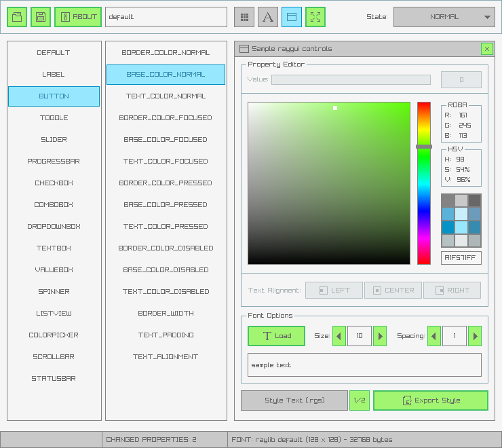Select BUTTON in the controls list
Image resolution: width=502 pixels, height=448 pixels.
click(54, 96)
